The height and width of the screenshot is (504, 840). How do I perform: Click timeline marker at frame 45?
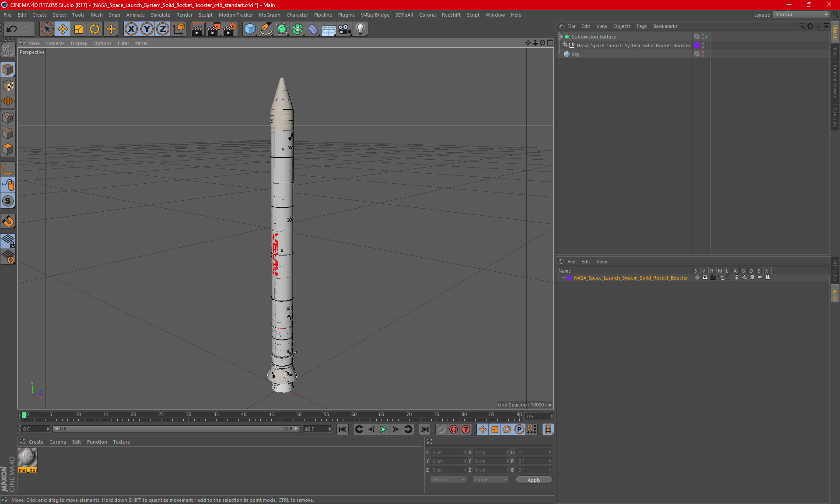pyautogui.click(x=271, y=416)
